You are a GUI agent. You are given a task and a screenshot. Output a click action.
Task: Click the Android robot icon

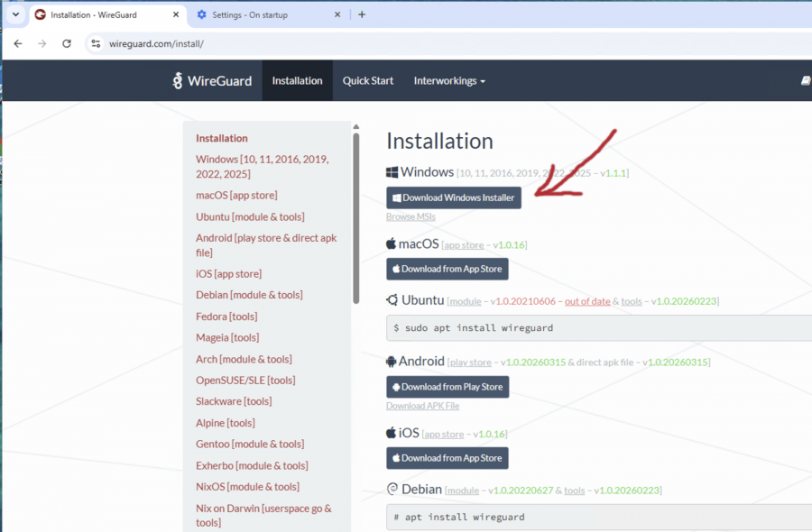(x=391, y=362)
